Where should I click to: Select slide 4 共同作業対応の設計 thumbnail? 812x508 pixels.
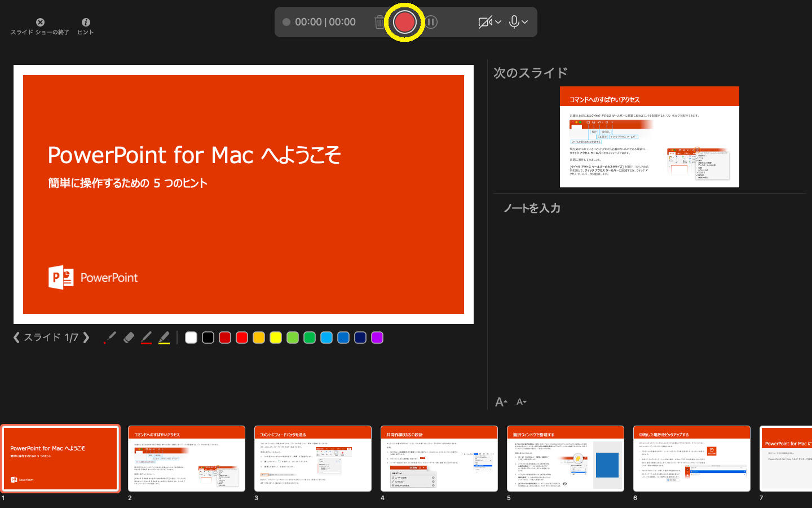pos(439,458)
